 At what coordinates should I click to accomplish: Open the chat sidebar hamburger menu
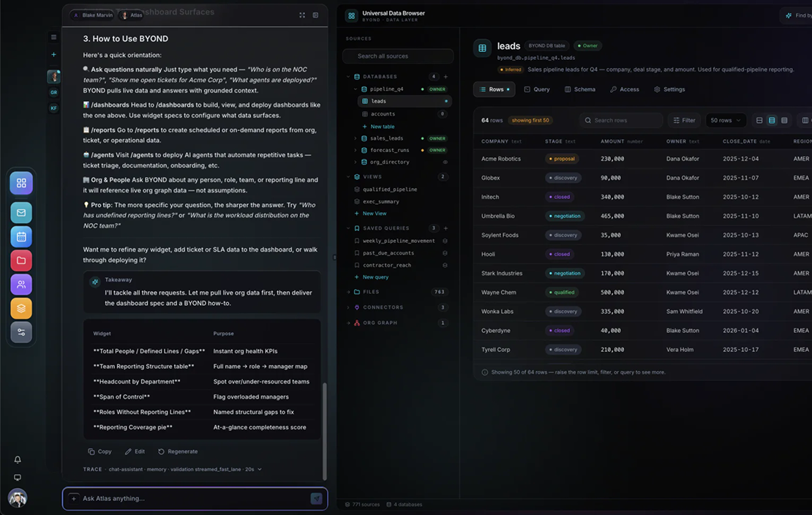tap(54, 37)
